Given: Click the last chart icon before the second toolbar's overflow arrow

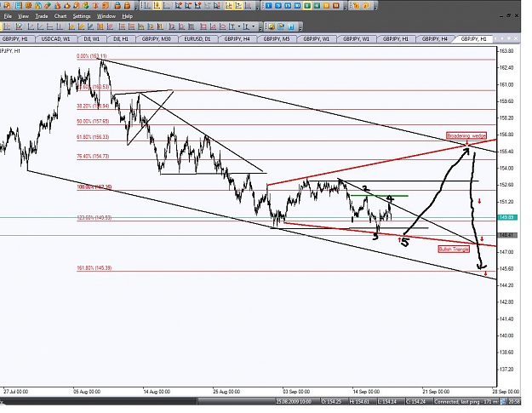Looking at the screenshot, I should (248, 5).
